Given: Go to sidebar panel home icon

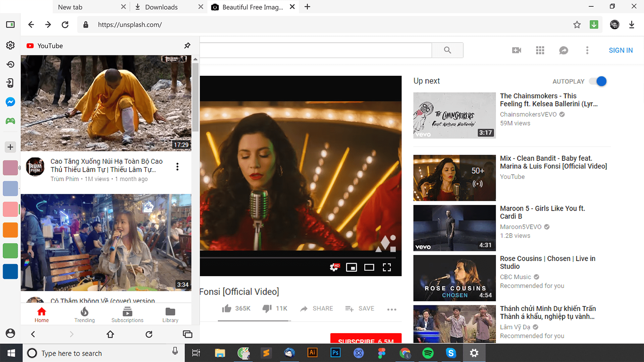Looking at the screenshot, I should point(110,334).
